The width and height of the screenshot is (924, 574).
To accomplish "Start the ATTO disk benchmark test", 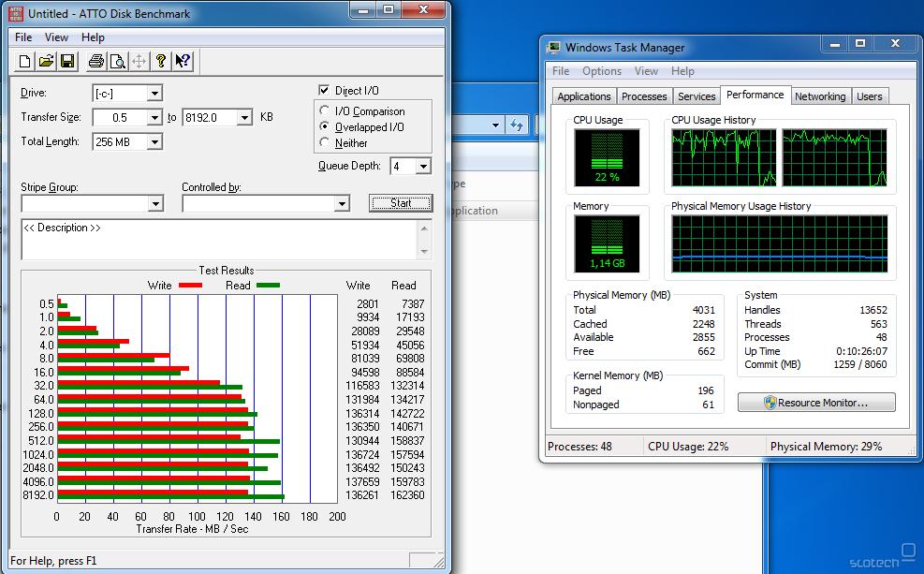I will tap(401, 203).
